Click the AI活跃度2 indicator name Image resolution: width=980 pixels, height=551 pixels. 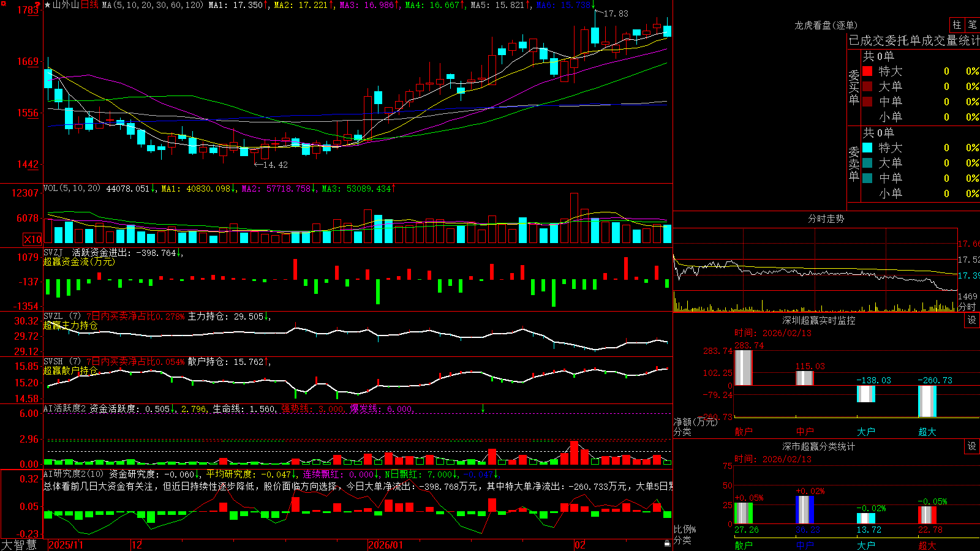point(65,409)
